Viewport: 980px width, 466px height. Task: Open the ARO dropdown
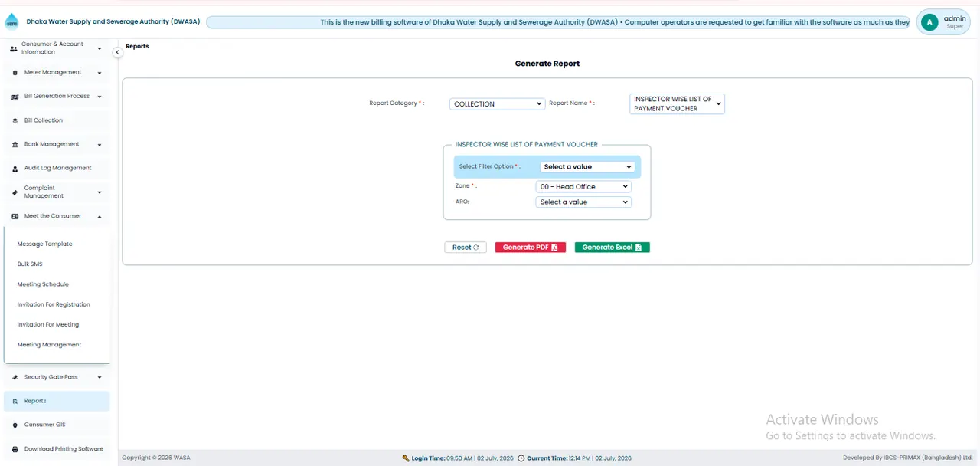tap(583, 202)
